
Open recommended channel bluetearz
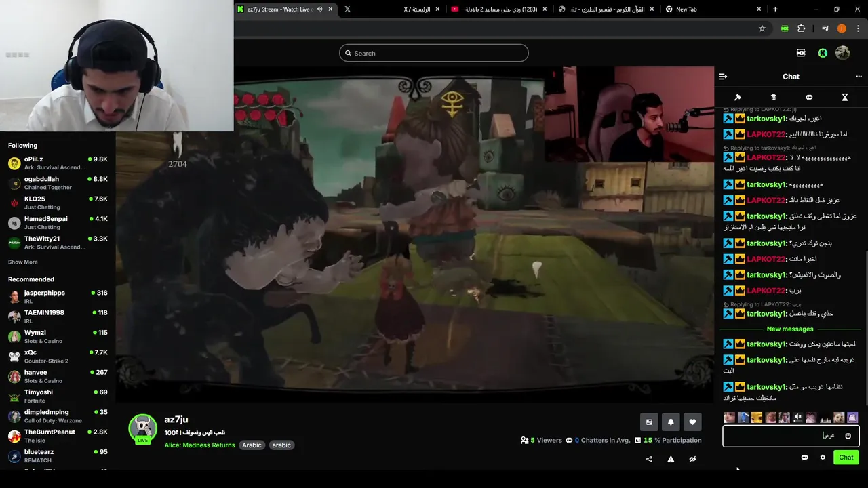pyautogui.click(x=58, y=455)
